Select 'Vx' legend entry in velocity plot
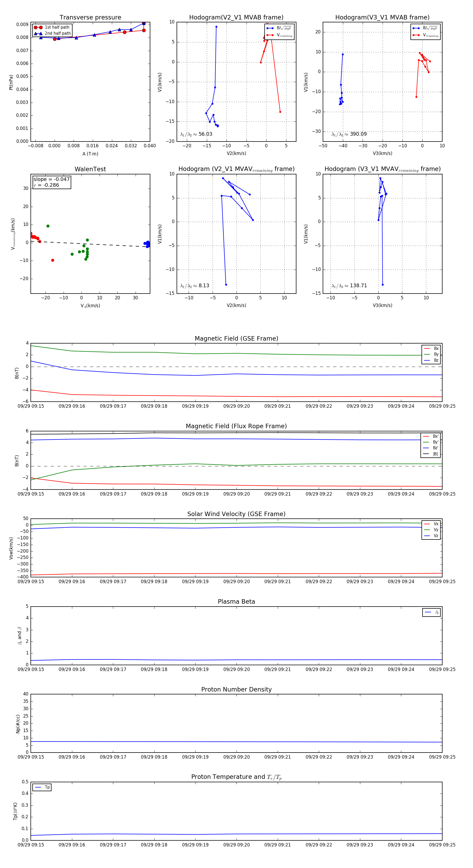 (431, 524)
